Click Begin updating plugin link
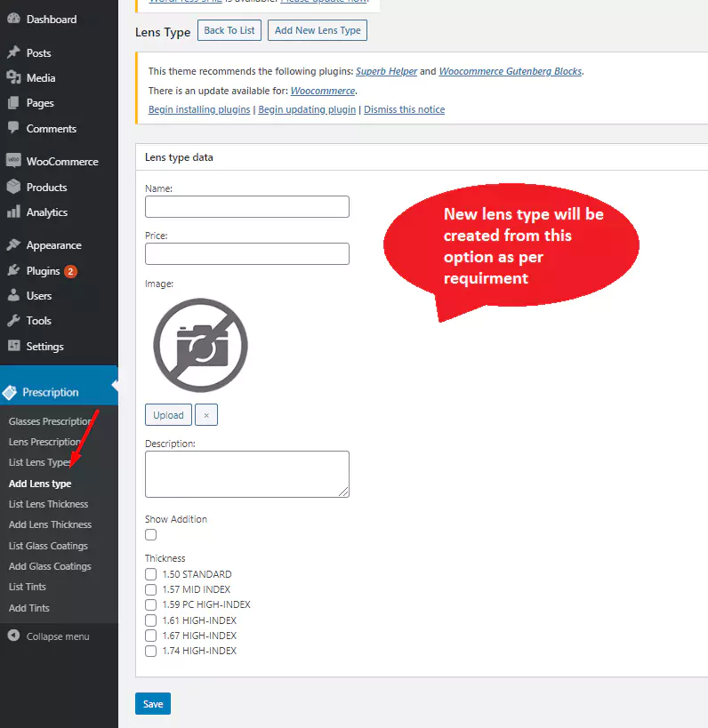 pyautogui.click(x=307, y=109)
